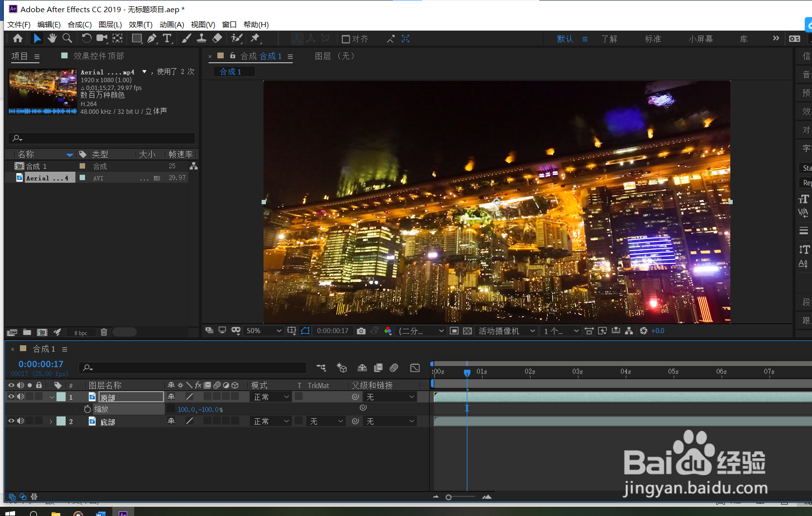Hide the 底部 layer video eye
Screen dimensions: 812x516
(x=11, y=421)
